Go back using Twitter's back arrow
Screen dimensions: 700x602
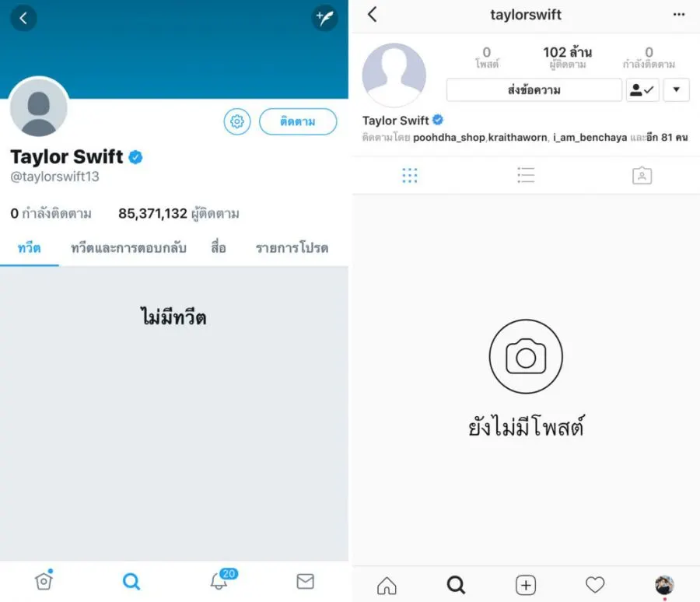[x=23, y=18]
